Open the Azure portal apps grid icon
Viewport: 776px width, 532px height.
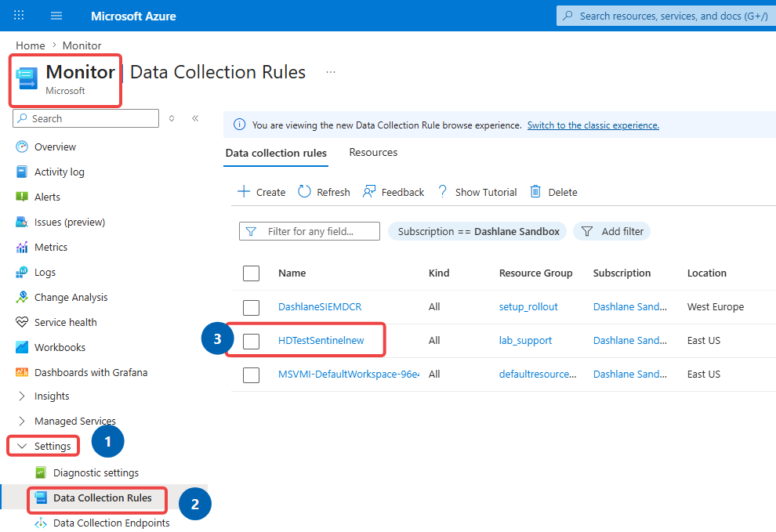click(19, 15)
